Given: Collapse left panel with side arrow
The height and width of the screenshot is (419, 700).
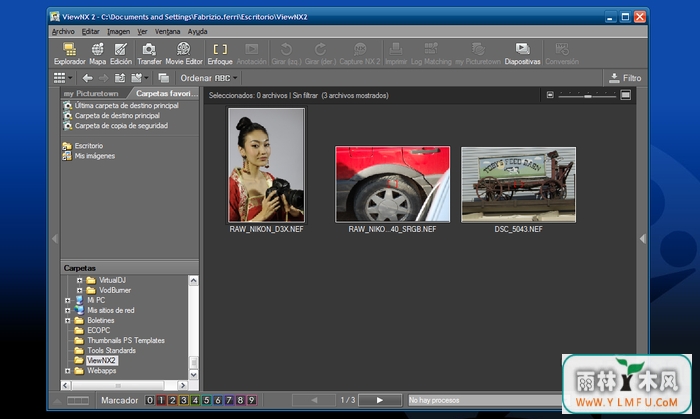Looking at the screenshot, I should click(55, 239).
